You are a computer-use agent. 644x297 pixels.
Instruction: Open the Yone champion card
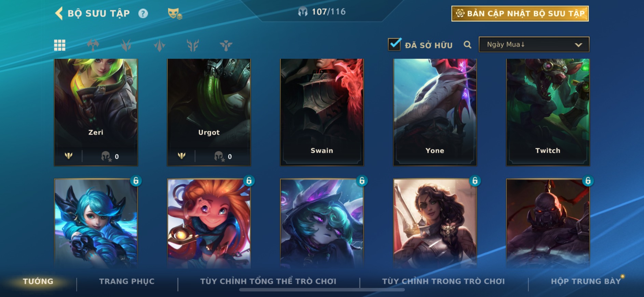click(x=435, y=112)
